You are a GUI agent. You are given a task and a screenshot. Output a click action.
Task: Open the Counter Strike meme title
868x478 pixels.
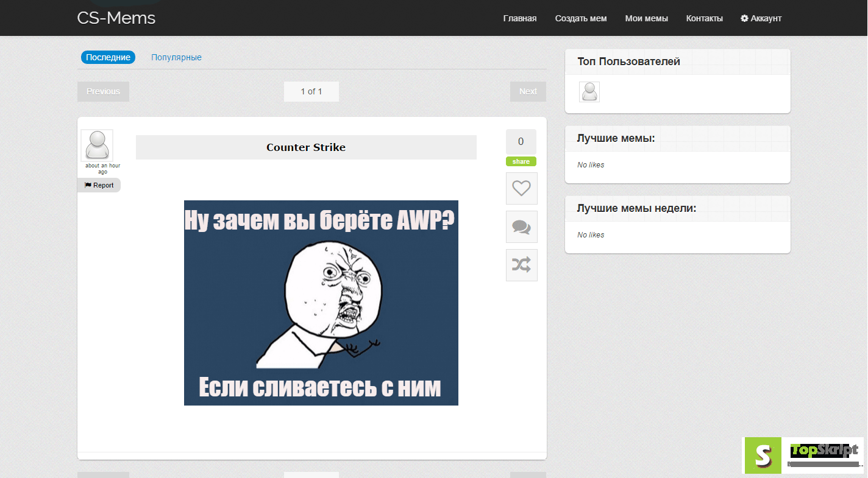pos(306,147)
